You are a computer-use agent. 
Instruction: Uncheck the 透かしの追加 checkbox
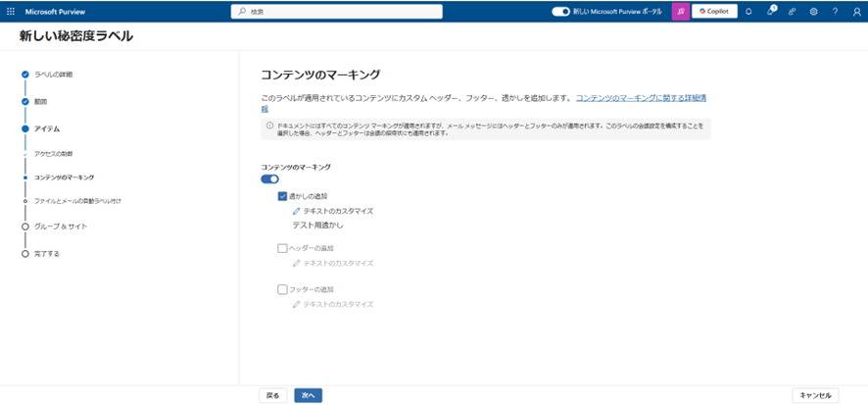[x=283, y=196]
